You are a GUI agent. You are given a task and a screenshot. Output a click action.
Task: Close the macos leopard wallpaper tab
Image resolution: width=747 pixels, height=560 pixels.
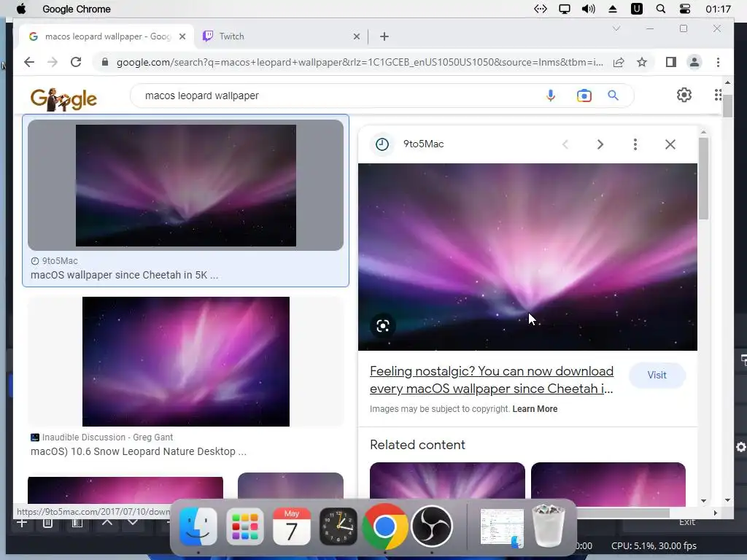[182, 36]
